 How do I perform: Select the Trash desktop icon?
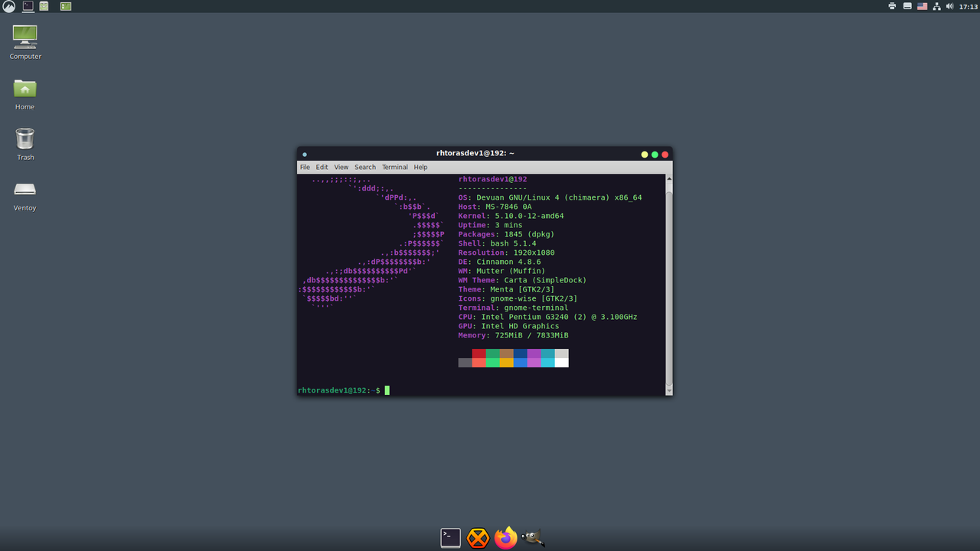(x=25, y=144)
